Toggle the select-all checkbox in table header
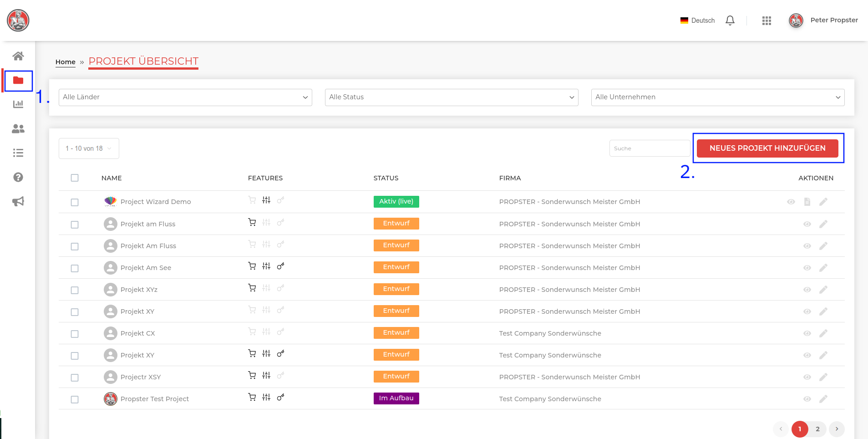Image resolution: width=868 pixels, height=439 pixels. click(75, 178)
